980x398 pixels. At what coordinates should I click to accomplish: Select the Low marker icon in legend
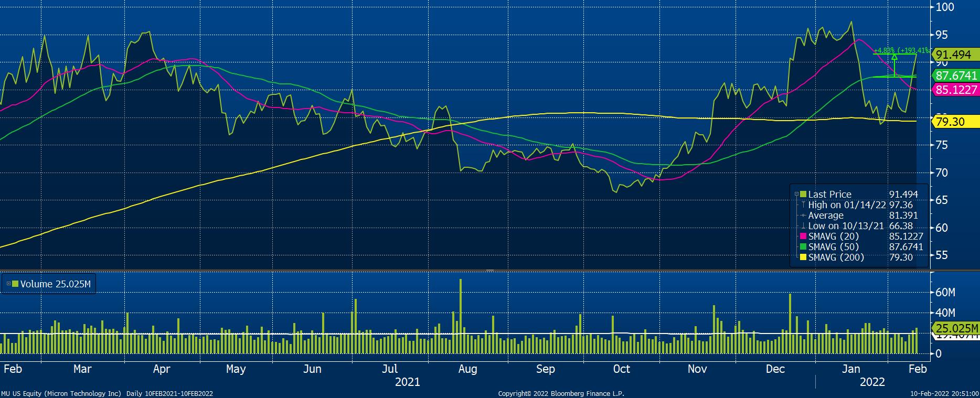click(x=803, y=226)
